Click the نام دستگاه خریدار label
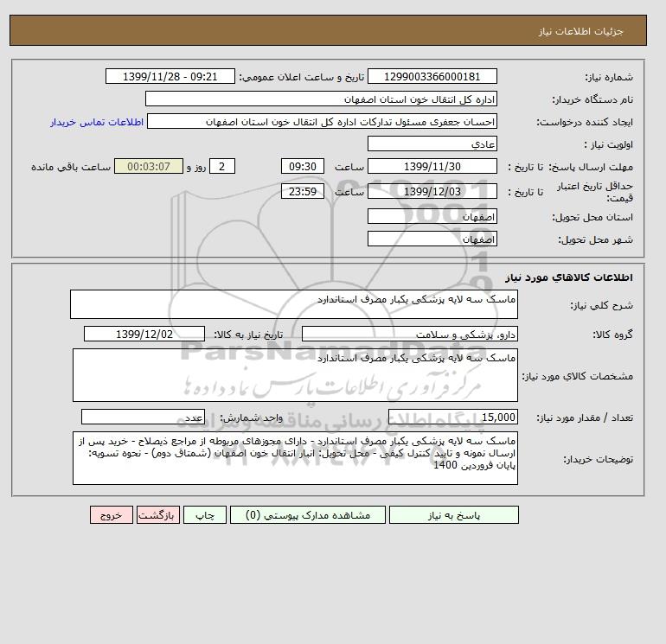Screen dimensions: 666x644 point(592,99)
